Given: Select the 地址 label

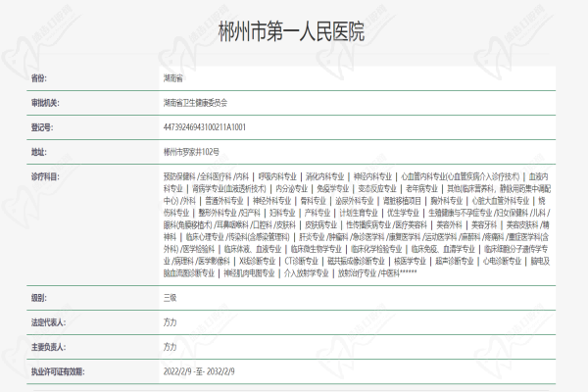Looking at the screenshot, I should [38, 152].
